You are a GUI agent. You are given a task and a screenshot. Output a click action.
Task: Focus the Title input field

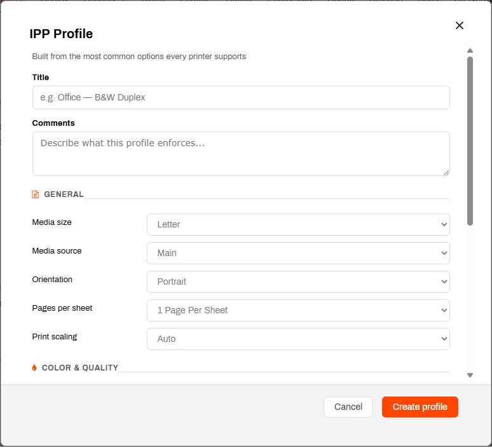pos(241,98)
